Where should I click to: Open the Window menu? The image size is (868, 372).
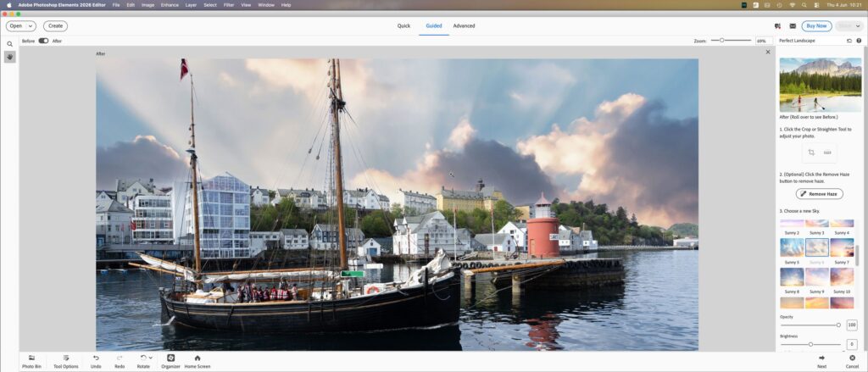pos(266,5)
